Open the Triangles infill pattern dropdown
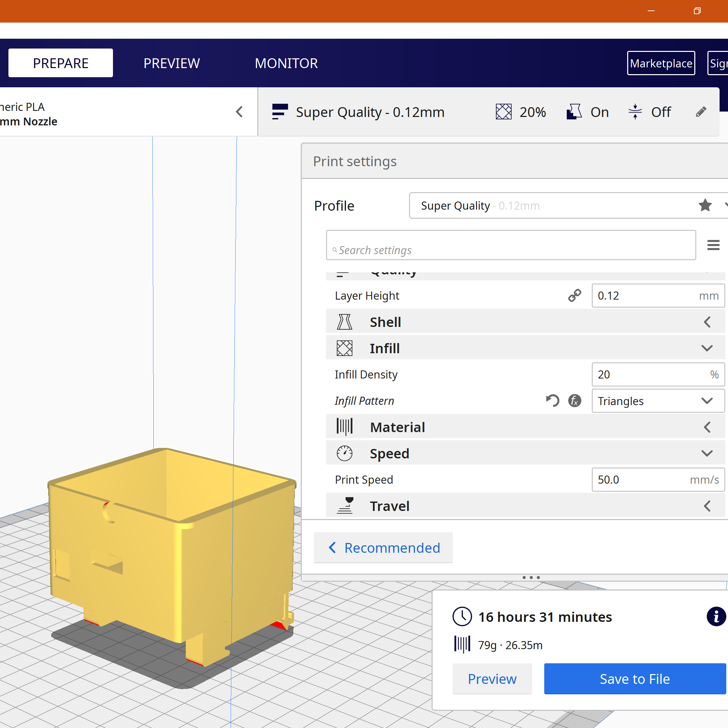Screen dimensions: 728x728 click(658, 401)
